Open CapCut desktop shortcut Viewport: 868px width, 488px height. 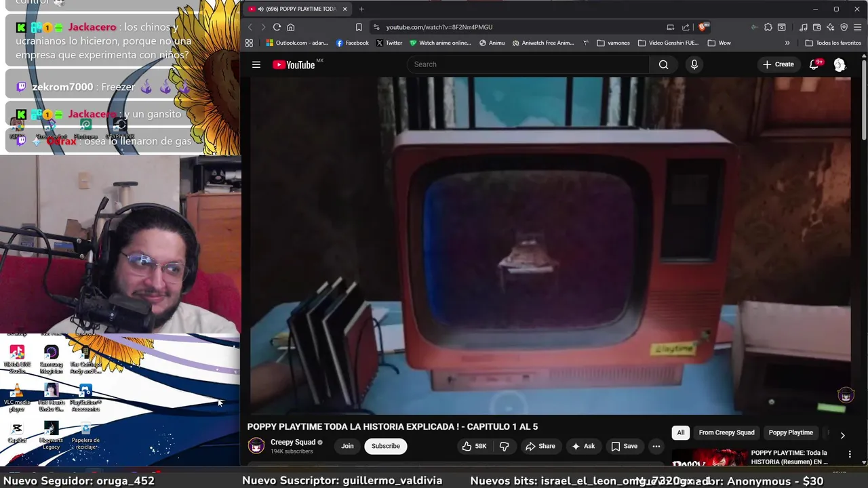pos(17,432)
